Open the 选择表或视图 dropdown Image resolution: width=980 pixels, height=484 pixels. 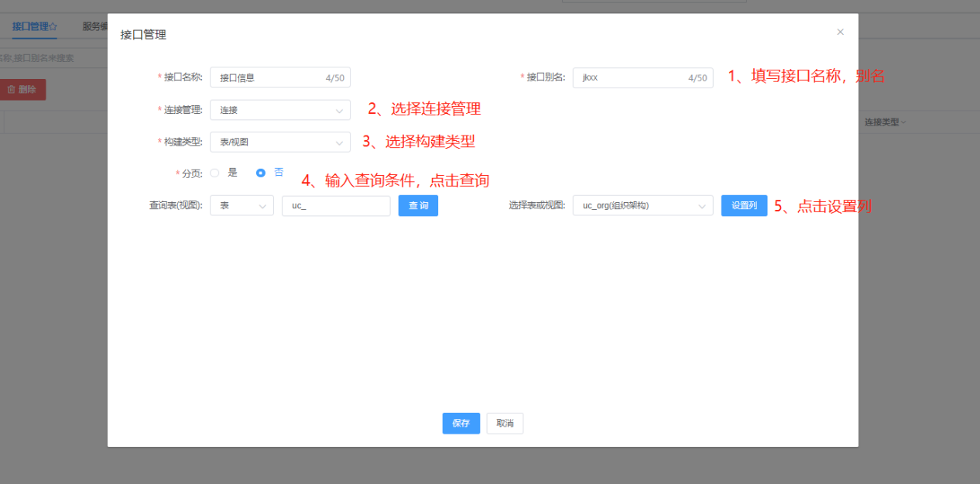[x=642, y=205]
